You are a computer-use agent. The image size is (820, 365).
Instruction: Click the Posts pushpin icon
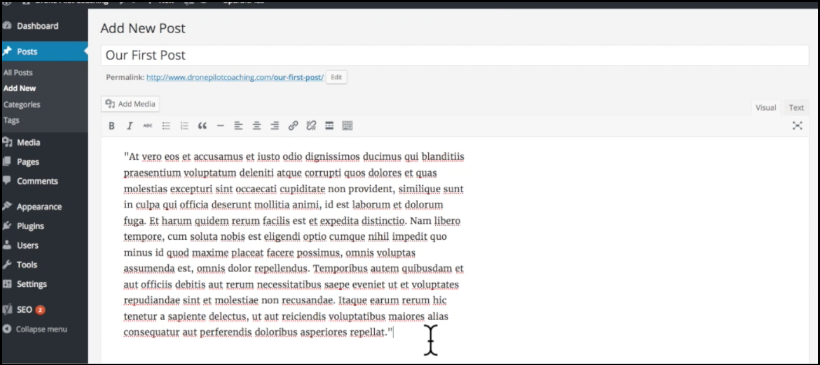pyautogui.click(x=7, y=51)
